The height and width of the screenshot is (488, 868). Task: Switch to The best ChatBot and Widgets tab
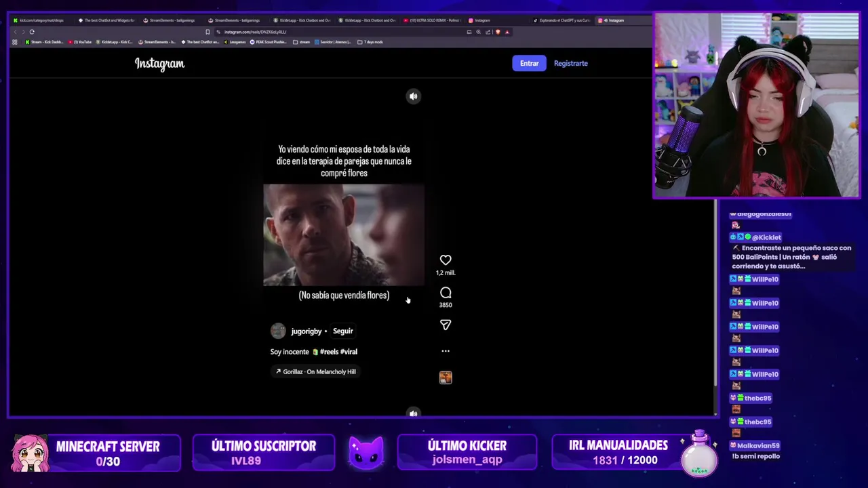click(x=106, y=20)
